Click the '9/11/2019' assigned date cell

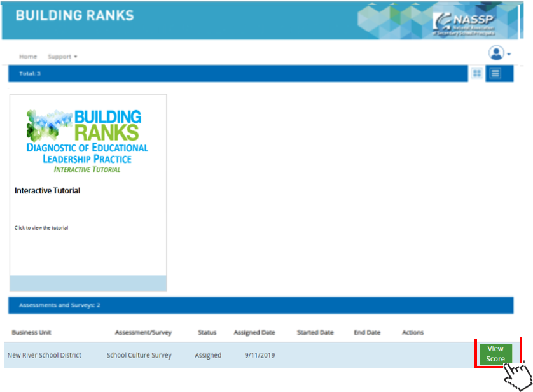click(x=260, y=355)
